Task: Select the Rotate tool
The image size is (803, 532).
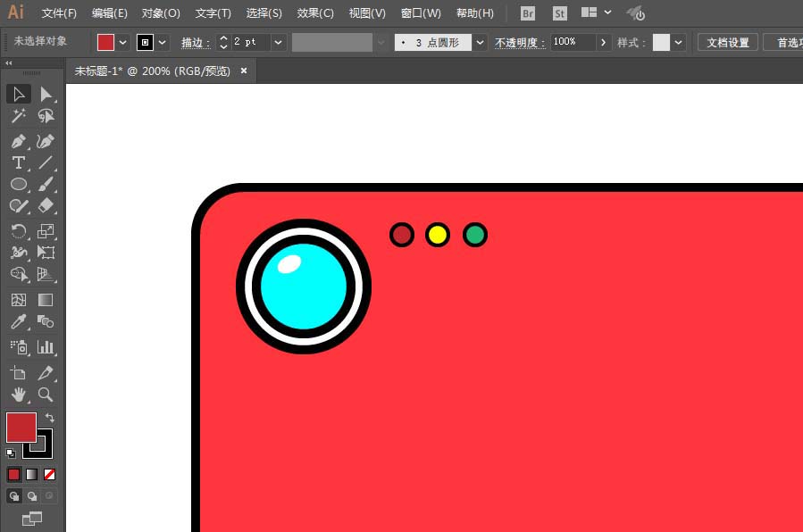Action: pos(19,231)
